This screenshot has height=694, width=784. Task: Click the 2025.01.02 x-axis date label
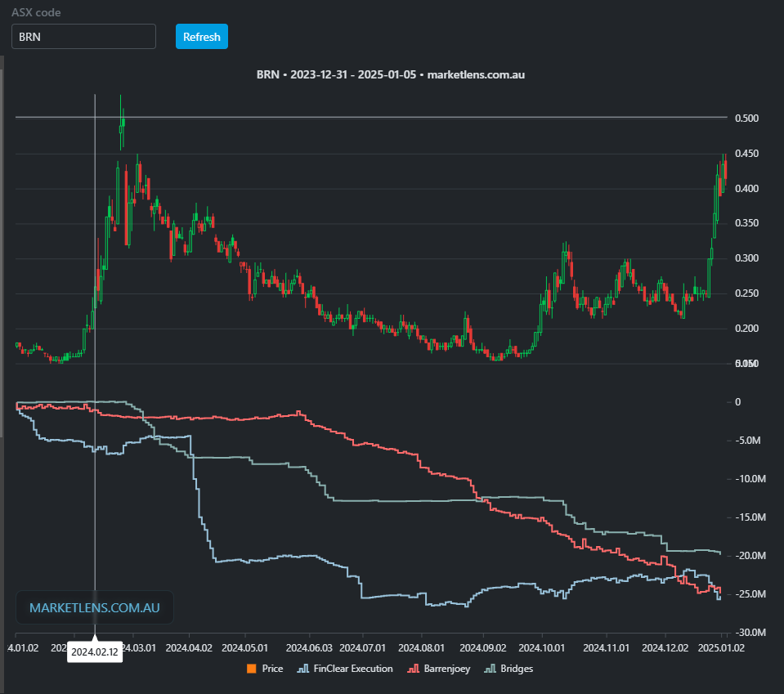pyautogui.click(x=722, y=647)
